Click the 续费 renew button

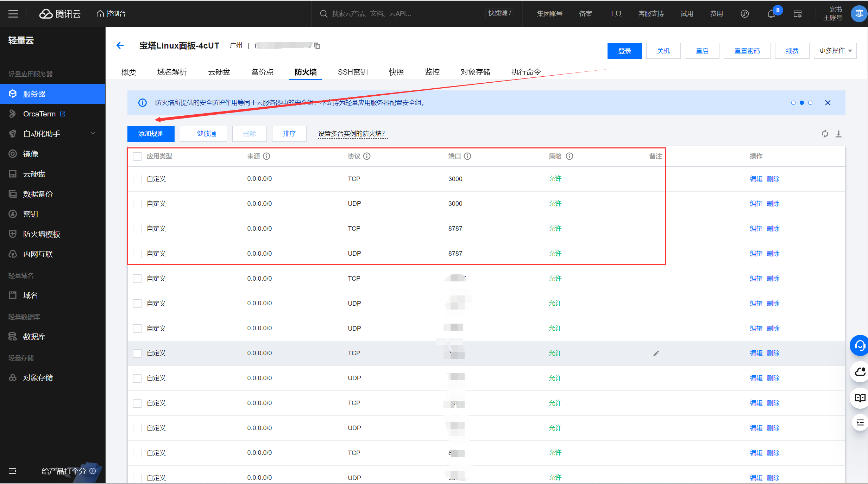coord(792,51)
